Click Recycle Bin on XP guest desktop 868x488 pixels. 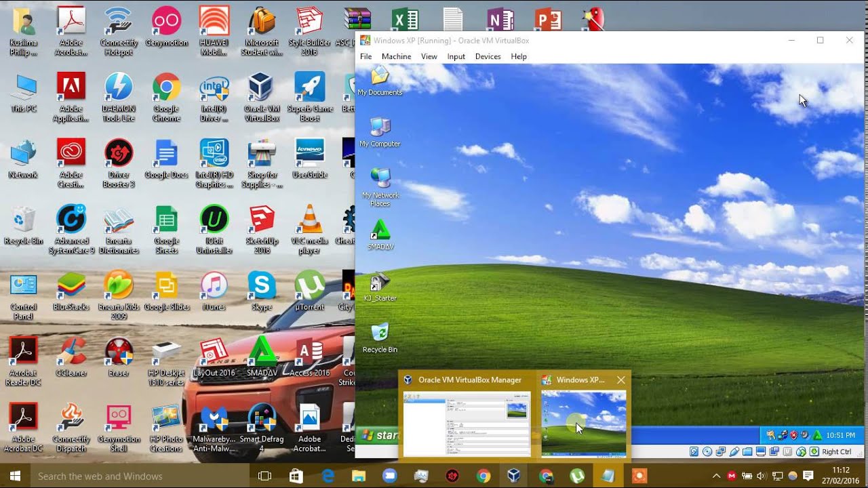click(x=380, y=338)
